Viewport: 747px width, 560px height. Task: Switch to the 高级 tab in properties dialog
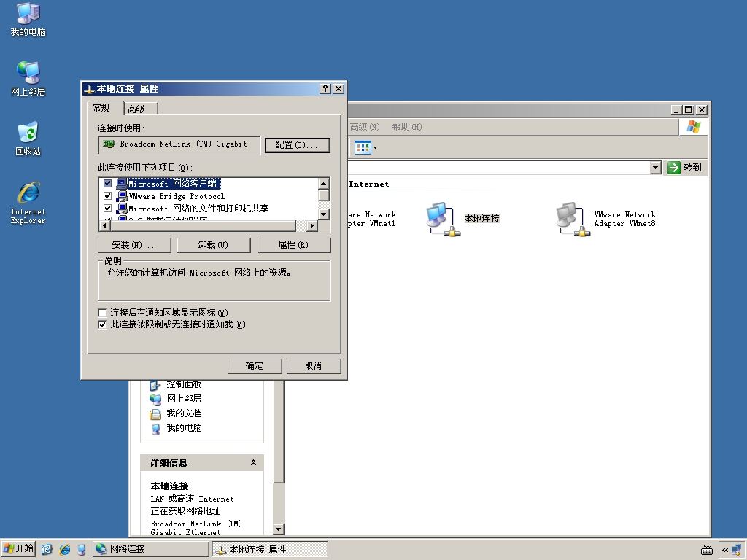click(x=141, y=109)
